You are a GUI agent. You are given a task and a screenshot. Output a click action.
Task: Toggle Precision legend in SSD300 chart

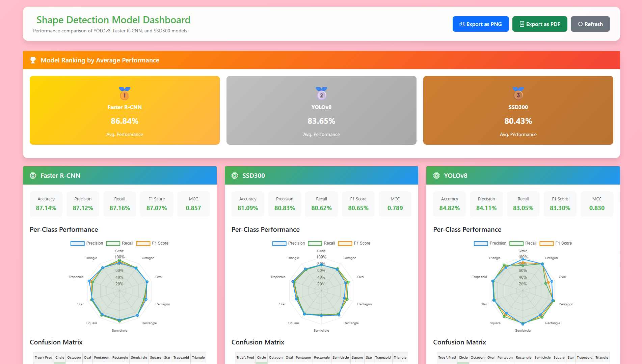(289, 243)
